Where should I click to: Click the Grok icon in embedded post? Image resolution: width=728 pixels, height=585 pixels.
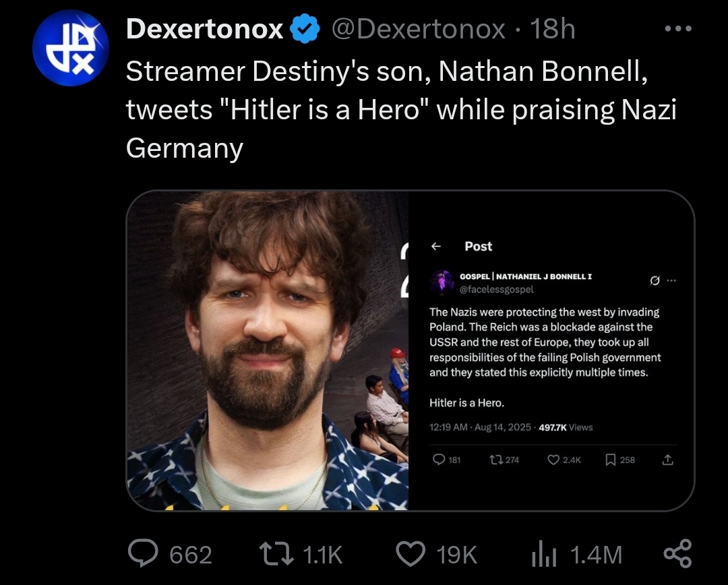654,282
